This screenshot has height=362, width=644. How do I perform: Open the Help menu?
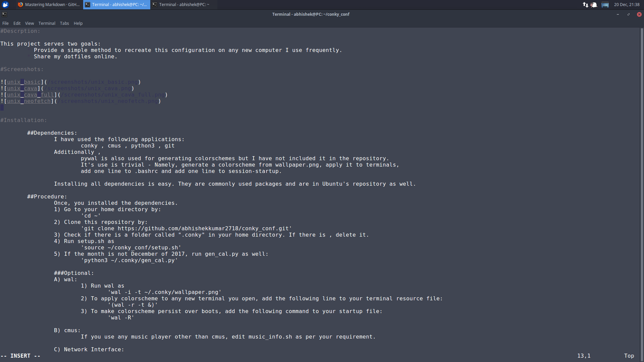[78, 23]
